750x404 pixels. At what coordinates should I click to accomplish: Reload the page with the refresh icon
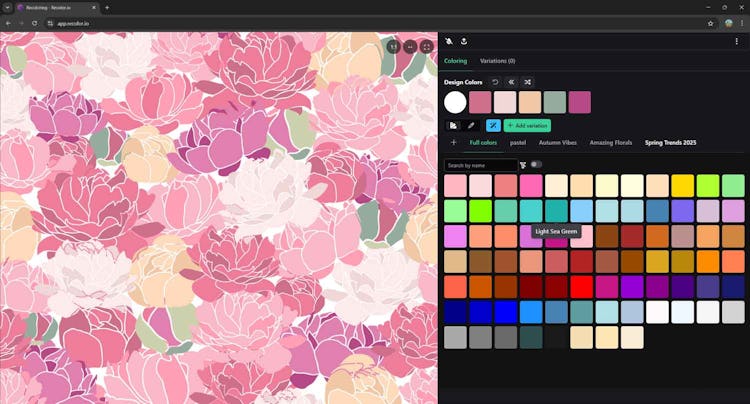(x=34, y=23)
